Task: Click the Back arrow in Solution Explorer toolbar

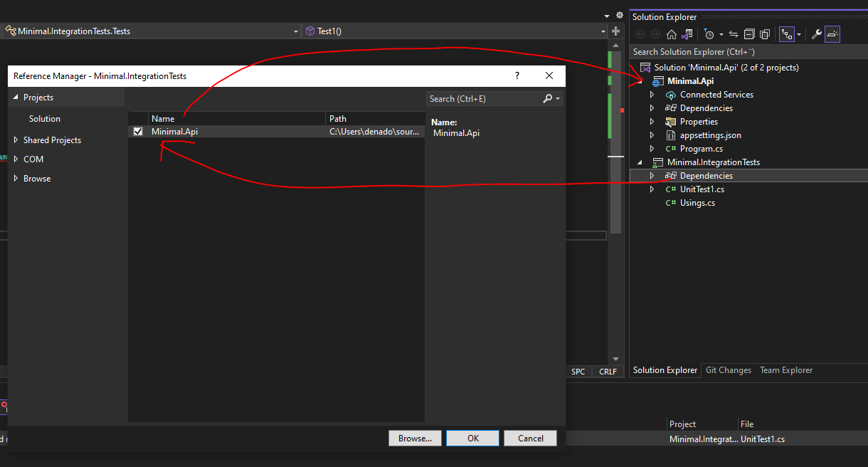Action: (x=640, y=34)
